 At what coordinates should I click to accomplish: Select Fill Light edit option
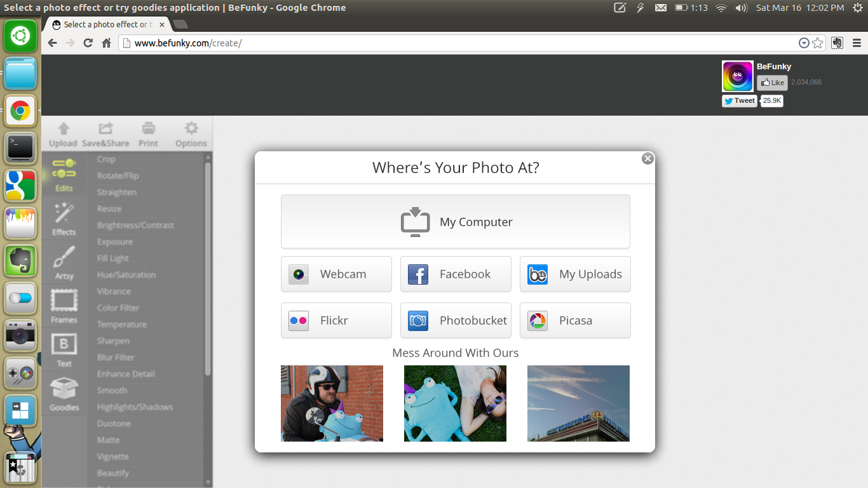[113, 258]
